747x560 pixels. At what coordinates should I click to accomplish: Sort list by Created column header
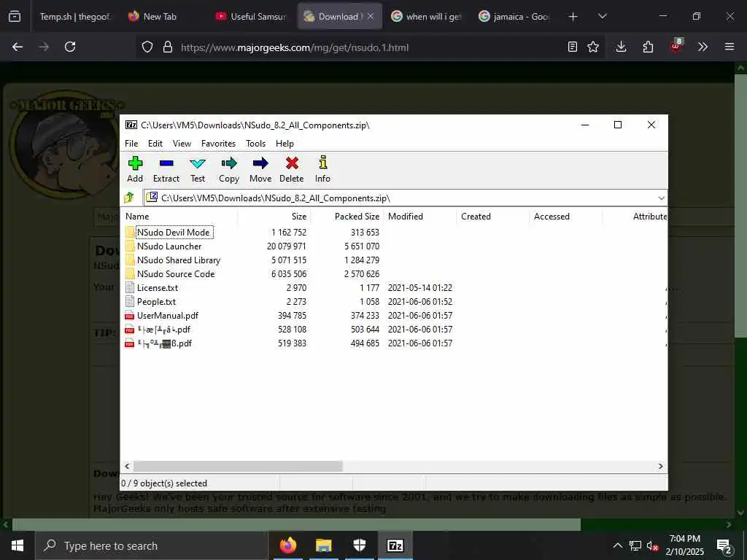(x=492, y=216)
